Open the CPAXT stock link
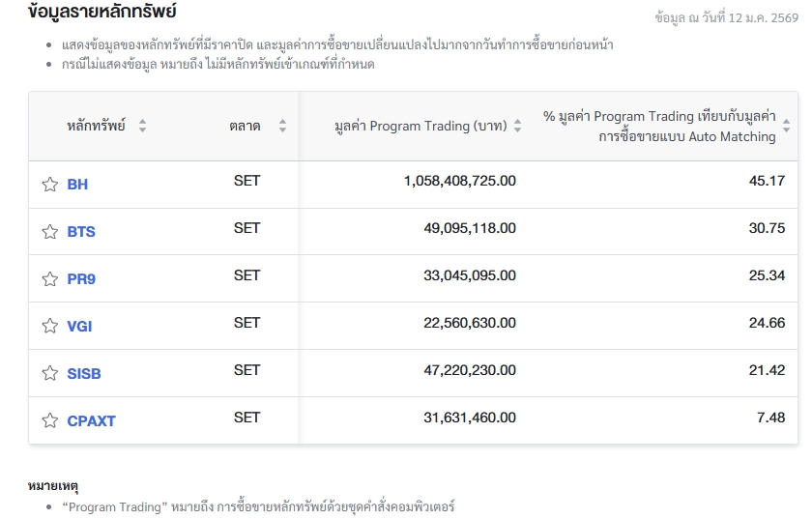Viewport: 812px width, 519px height. pyautogui.click(x=91, y=421)
